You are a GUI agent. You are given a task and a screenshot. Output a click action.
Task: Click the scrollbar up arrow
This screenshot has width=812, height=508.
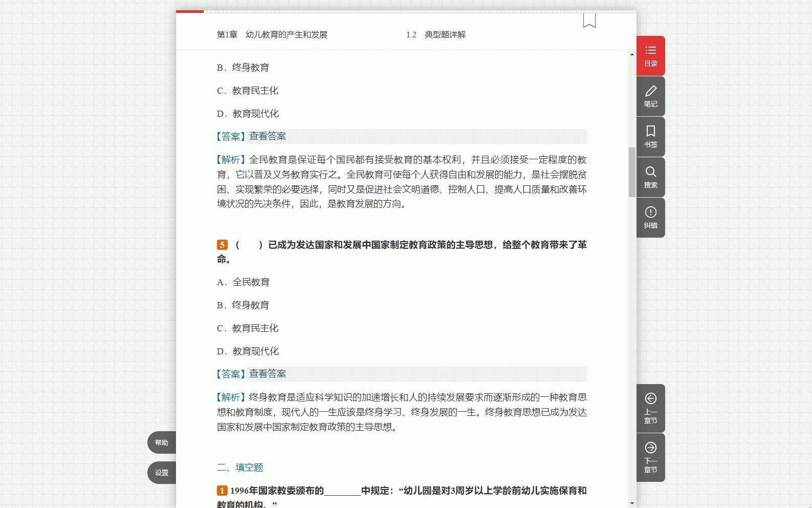(x=632, y=54)
